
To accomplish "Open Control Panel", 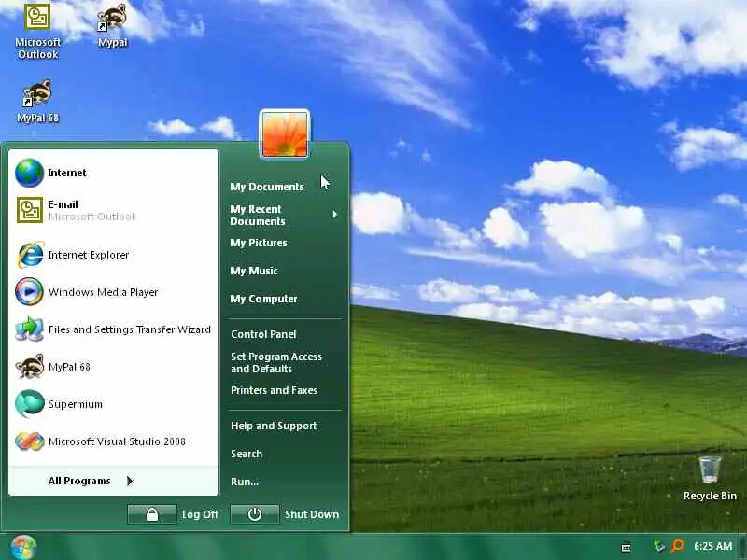I will coord(284,334).
